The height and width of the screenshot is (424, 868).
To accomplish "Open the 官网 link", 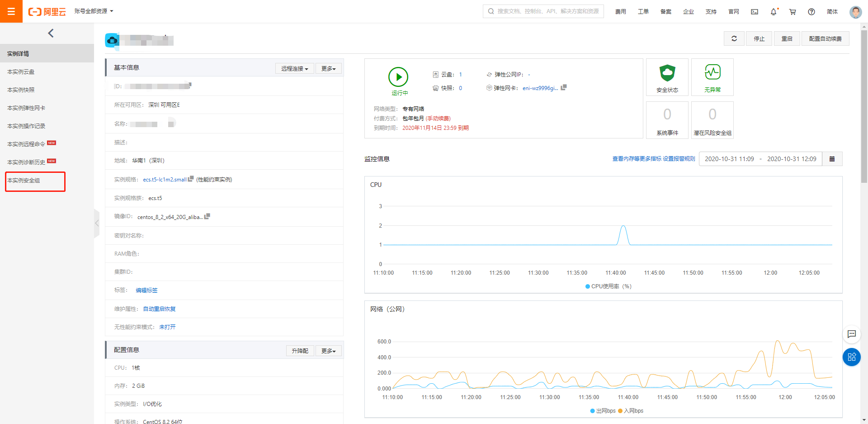I will tap(733, 12).
